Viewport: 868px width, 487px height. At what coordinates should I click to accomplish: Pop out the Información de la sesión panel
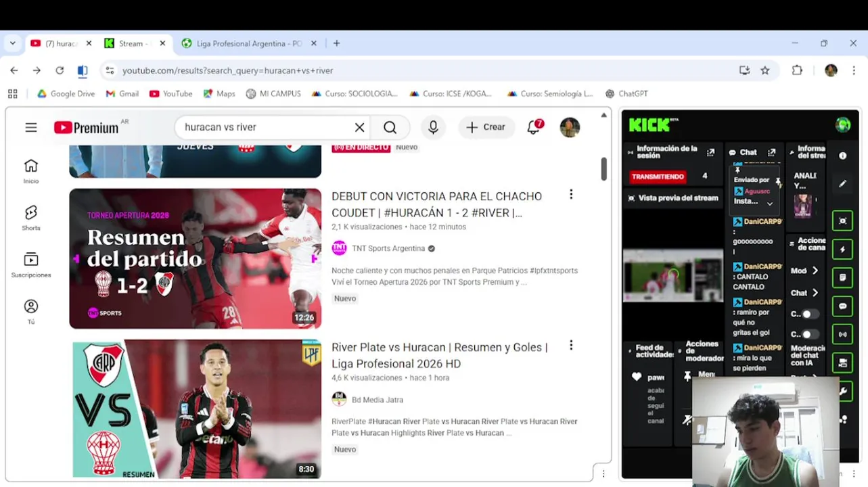[x=710, y=152]
